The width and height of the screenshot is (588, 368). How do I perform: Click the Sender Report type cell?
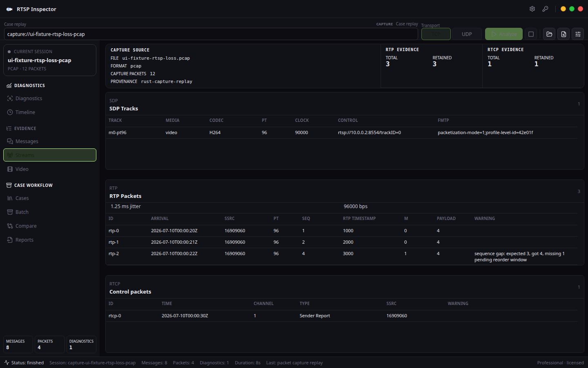click(315, 316)
